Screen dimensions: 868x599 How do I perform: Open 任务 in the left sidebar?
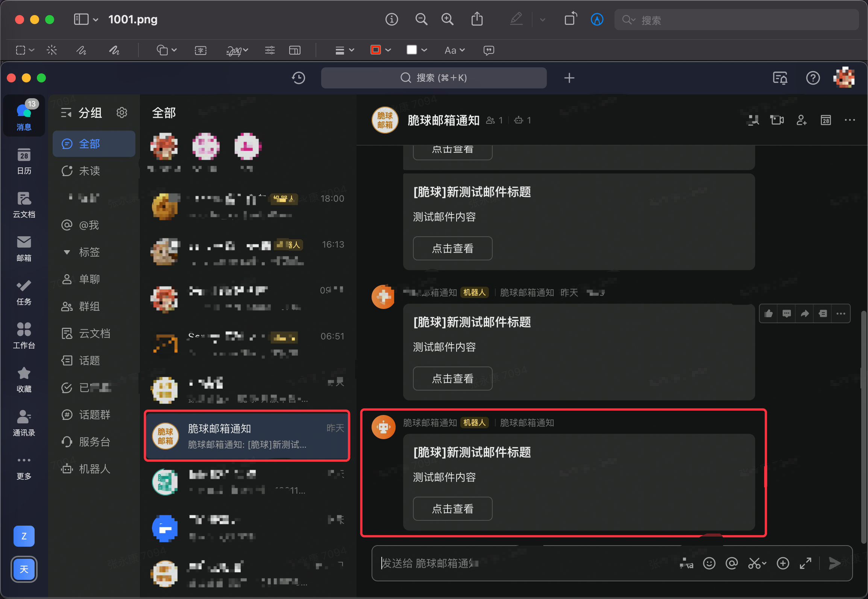click(x=24, y=292)
